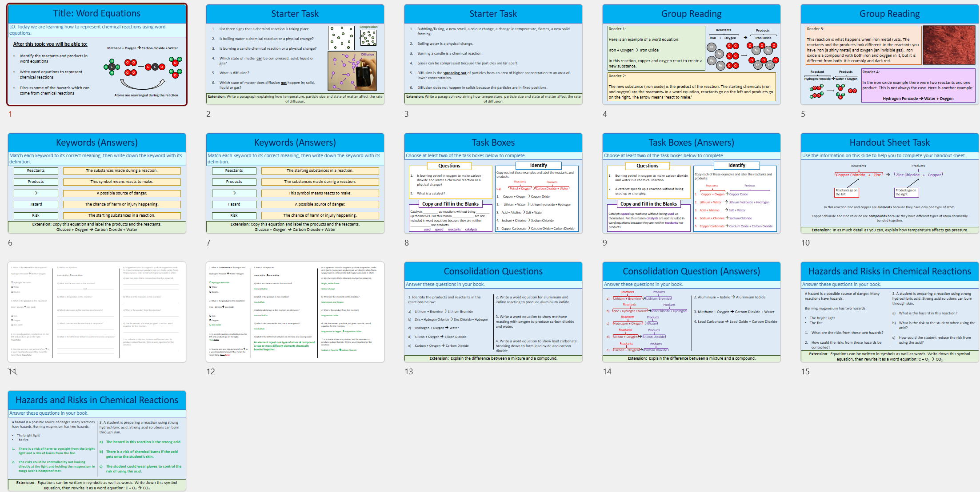The height and width of the screenshot is (492, 980).
Task: Click the True/False answer in slide 11 question 3
Action: click(16, 340)
